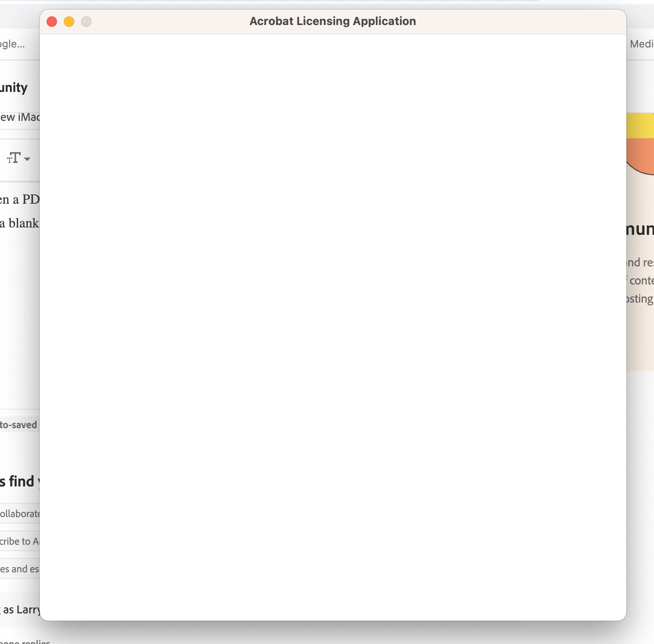Minimize the Acrobat Licensing Application window

69,22
